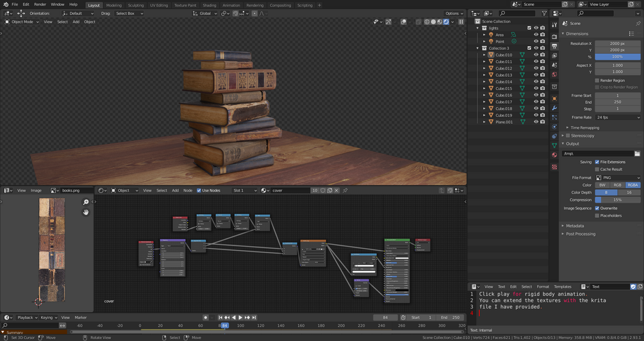
Task: Open the Object Mode dropdown
Action: click(x=22, y=22)
